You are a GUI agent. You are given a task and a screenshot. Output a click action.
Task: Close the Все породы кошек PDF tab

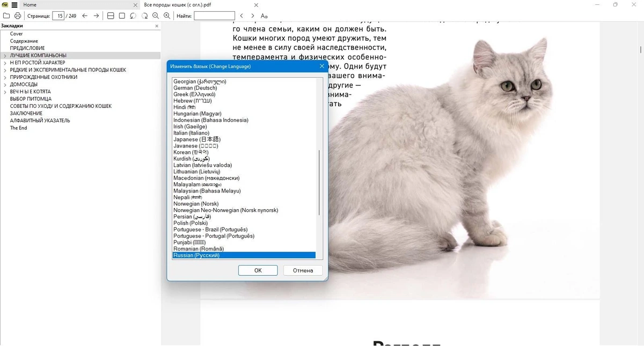(255, 4)
